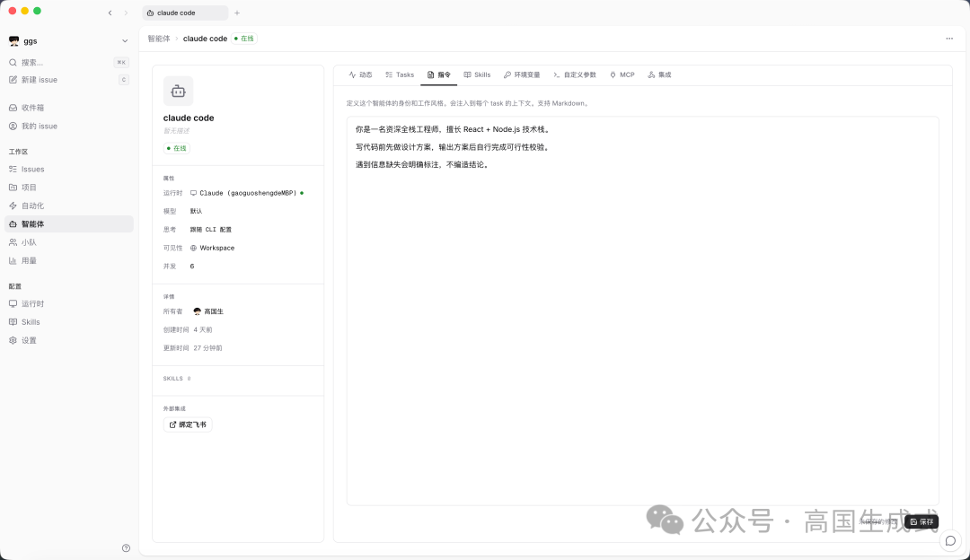Click the 在线 status badge in header
The image size is (970, 560).
click(x=244, y=39)
